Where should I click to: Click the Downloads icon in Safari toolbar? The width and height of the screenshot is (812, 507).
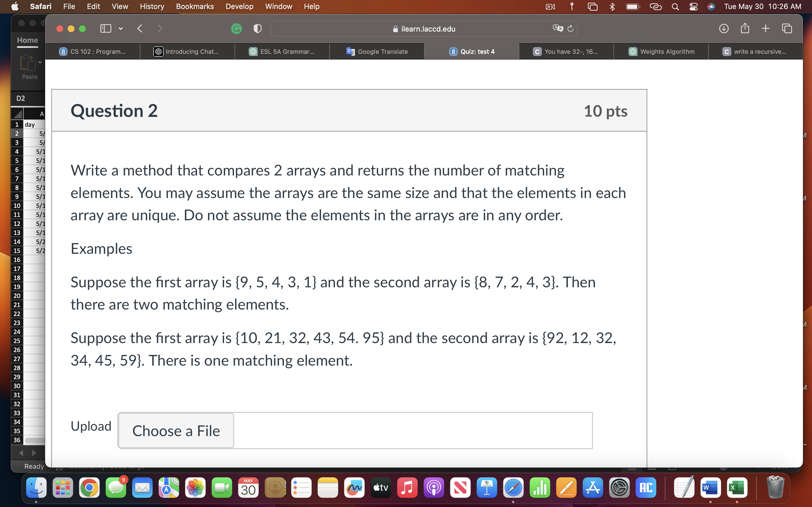click(724, 28)
